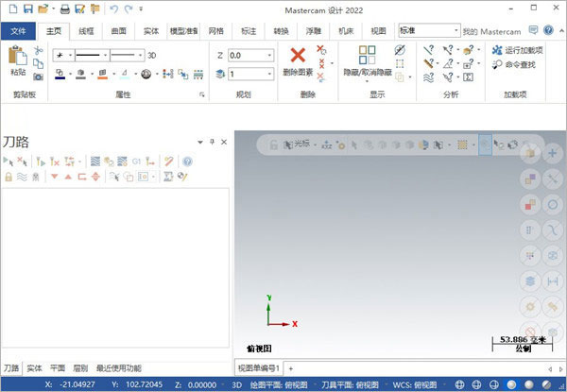The image size is (567, 392).
Task: Open the 文件 file menu
Action: 18,31
